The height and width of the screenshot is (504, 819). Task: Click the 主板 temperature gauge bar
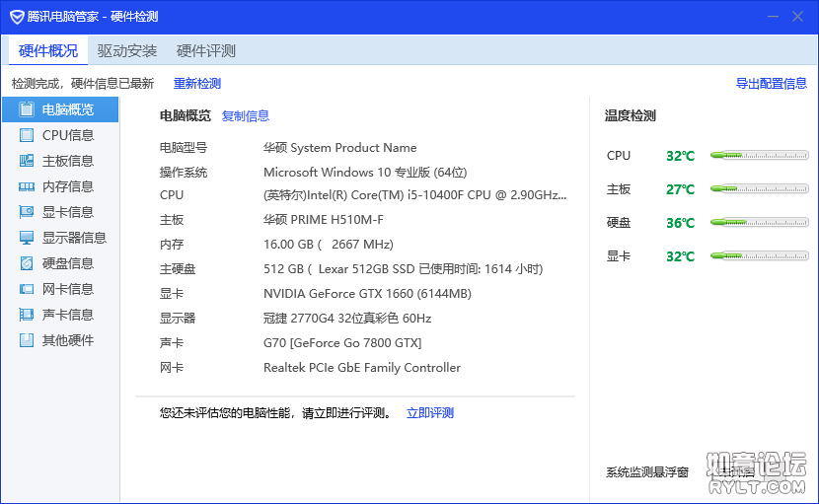(760, 188)
